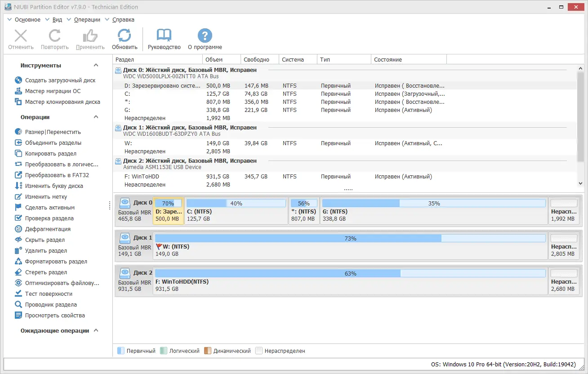Collapse the Операции sidebar section
This screenshot has width=588, height=374.
pos(95,116)
